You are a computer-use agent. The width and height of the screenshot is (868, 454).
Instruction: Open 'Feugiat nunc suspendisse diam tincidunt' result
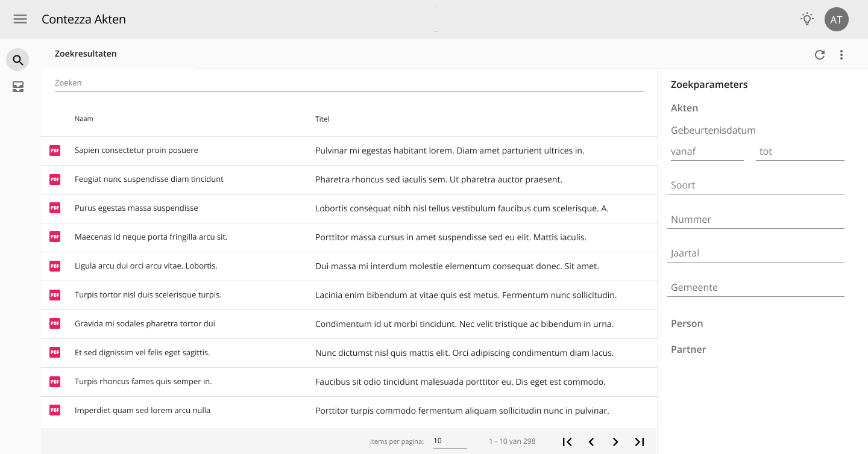149,179
